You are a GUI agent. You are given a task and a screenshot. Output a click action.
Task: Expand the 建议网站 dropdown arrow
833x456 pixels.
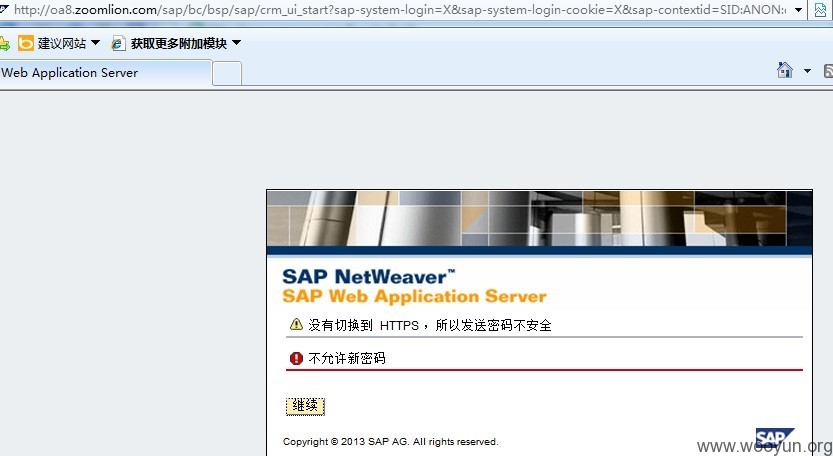click(x=96, y=43)
